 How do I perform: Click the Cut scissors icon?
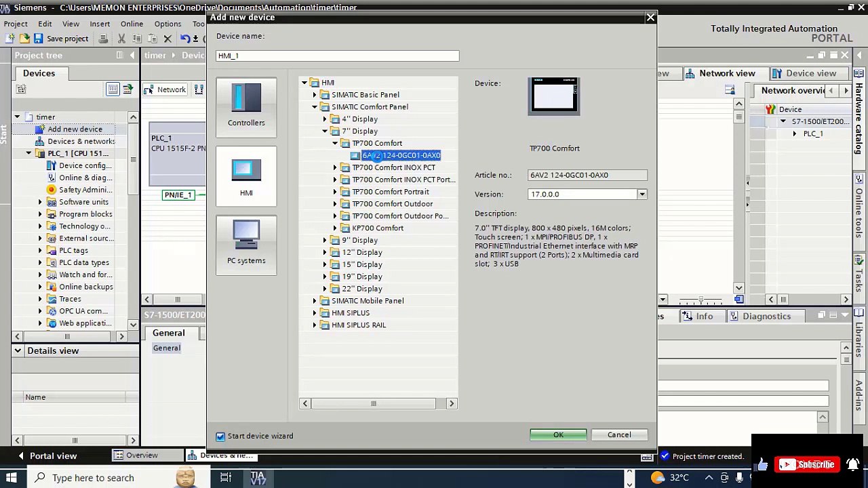click(121, 39)
